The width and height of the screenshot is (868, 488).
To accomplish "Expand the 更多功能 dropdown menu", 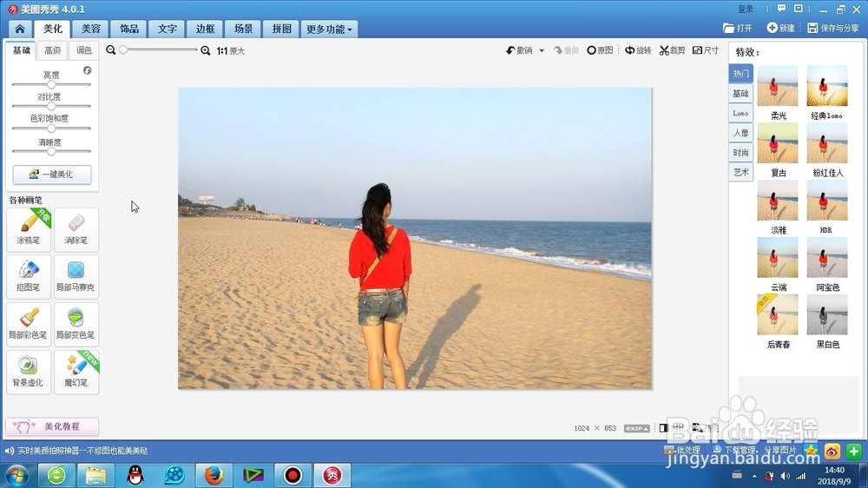I will click(329, 30).
